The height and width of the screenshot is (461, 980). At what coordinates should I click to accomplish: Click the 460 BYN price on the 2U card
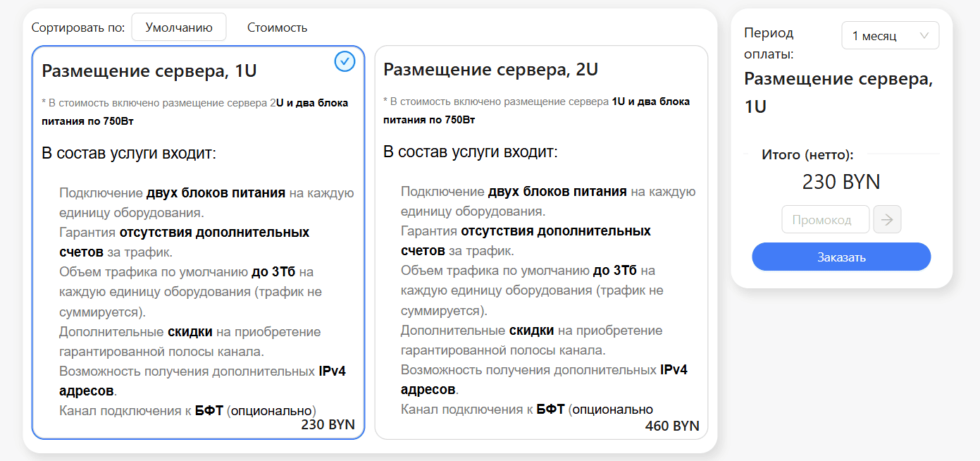[672, 426]
